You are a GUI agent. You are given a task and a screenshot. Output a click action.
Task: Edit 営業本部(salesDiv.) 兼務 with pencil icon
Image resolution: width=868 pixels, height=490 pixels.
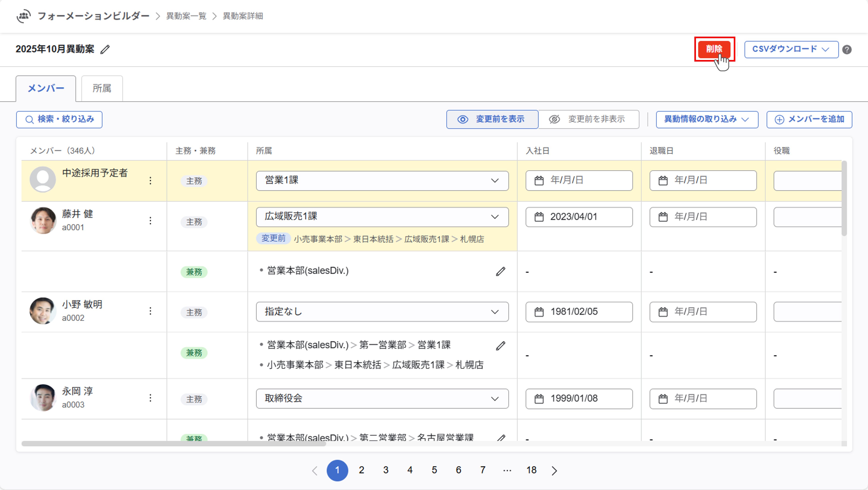coord(500,271)
